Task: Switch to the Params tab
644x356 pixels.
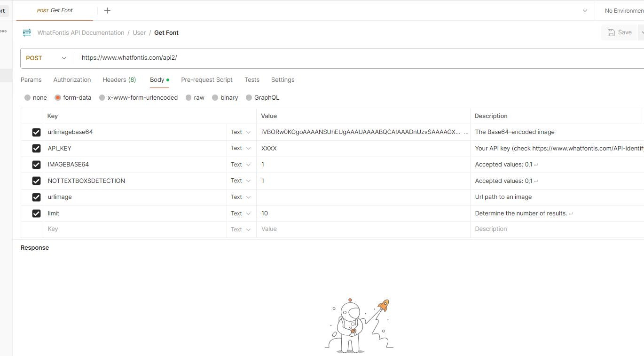Action: (31, 80)
